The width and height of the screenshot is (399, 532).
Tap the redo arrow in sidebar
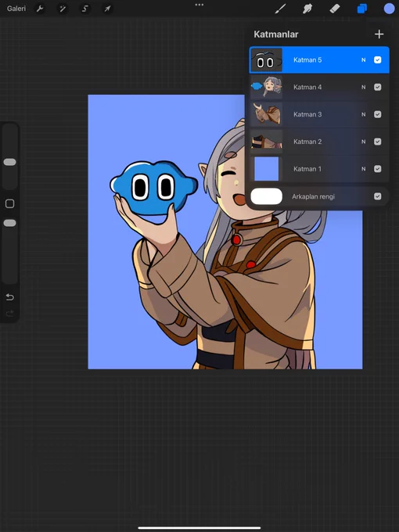point(10,313)
